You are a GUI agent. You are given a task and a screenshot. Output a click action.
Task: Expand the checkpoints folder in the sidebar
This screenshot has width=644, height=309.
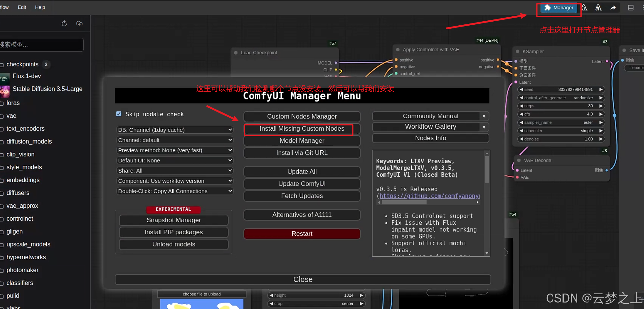coord(22,64)
